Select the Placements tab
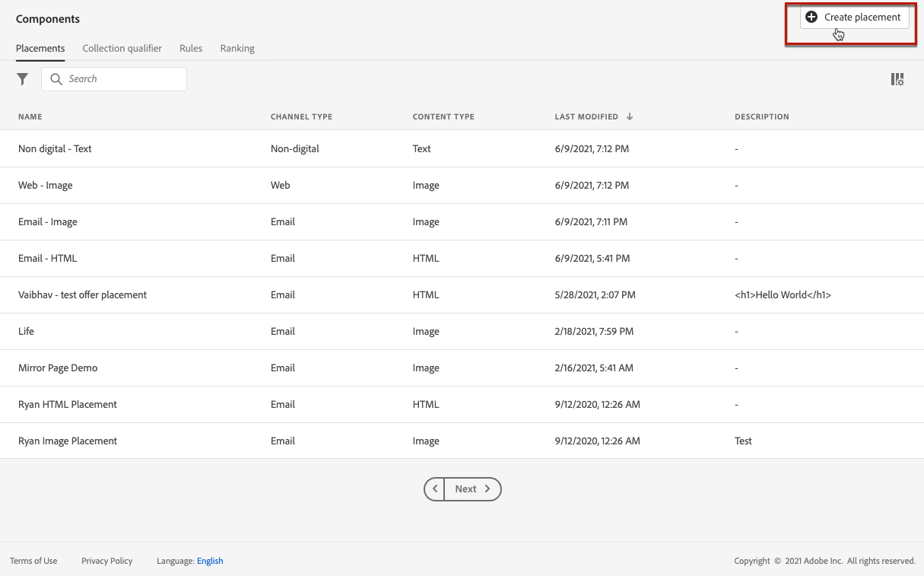924x576 pixels. pyautogui.click(x=40, y=48)
